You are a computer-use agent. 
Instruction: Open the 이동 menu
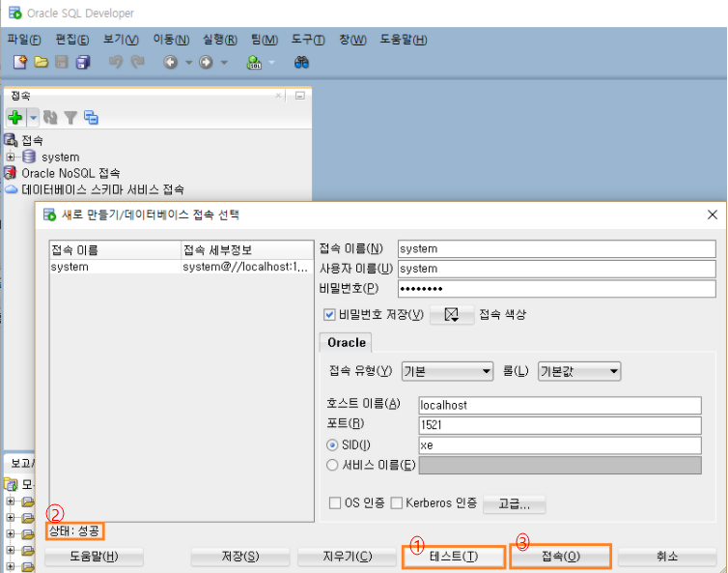[x=171, y=40]
